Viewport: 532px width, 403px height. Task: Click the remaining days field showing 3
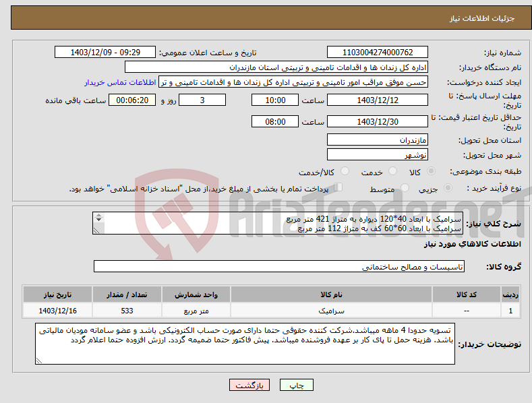pos(202,100)
